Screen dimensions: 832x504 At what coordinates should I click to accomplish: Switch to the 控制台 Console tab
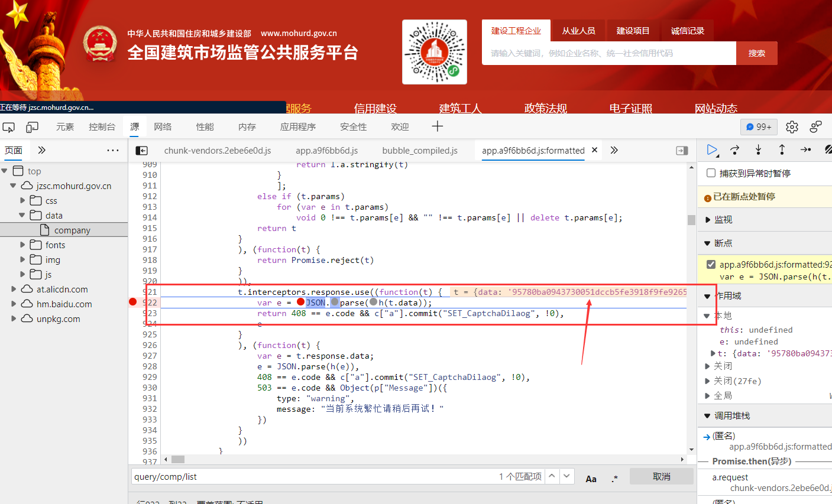click(x=102, y=127)
